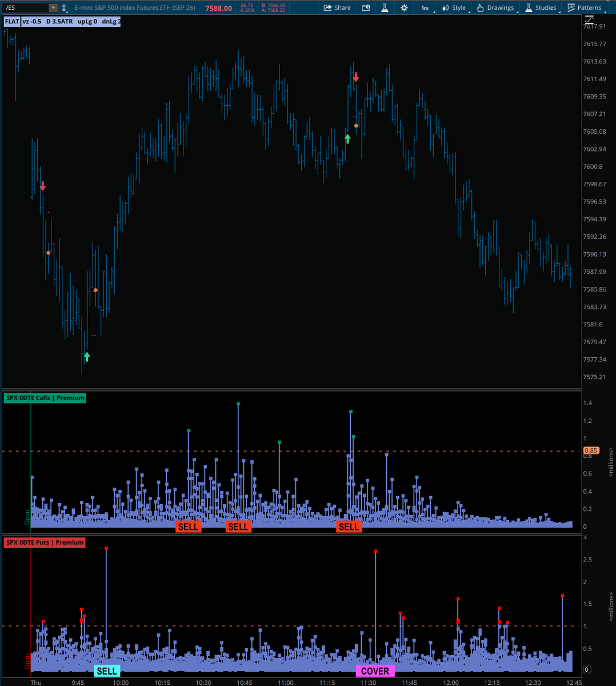Click the 7575.21 price axis label
The image size is (616, 686).
[x=595, y=377]
